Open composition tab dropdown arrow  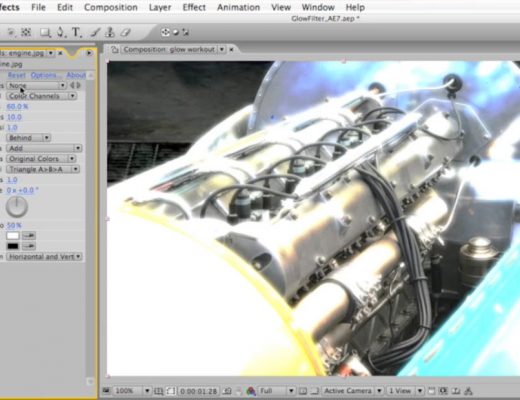point(222,50)
